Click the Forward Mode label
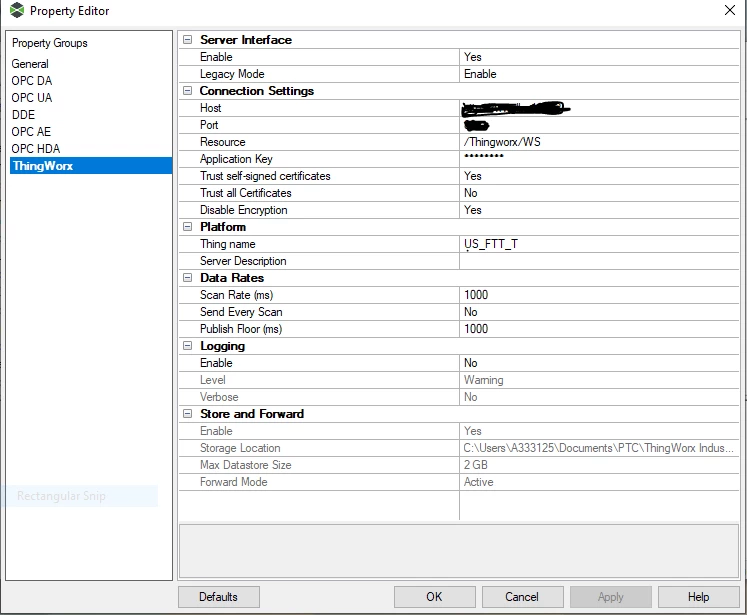This screenshot has height=615, width=747. click(x=233, y=482)
